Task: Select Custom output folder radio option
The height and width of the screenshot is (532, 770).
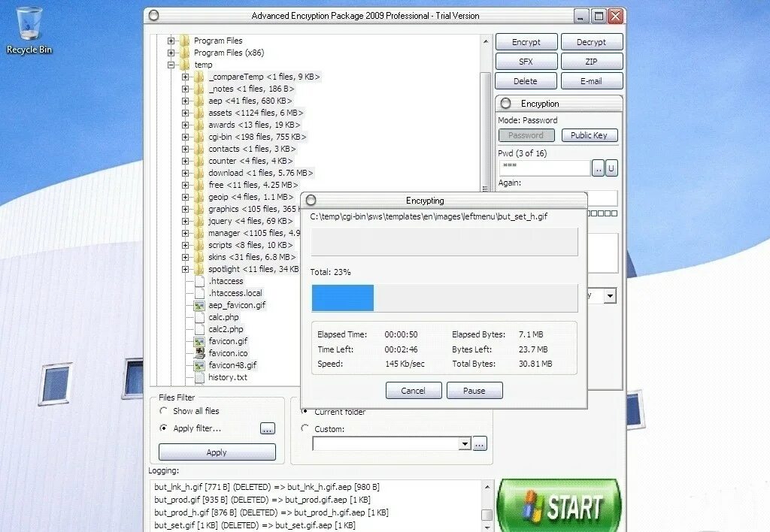Action: click(305, 428)
